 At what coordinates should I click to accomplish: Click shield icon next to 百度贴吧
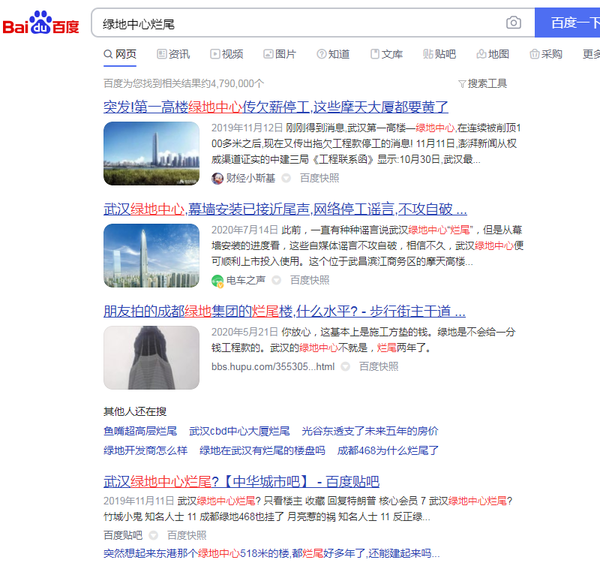[x=153, y=535]
